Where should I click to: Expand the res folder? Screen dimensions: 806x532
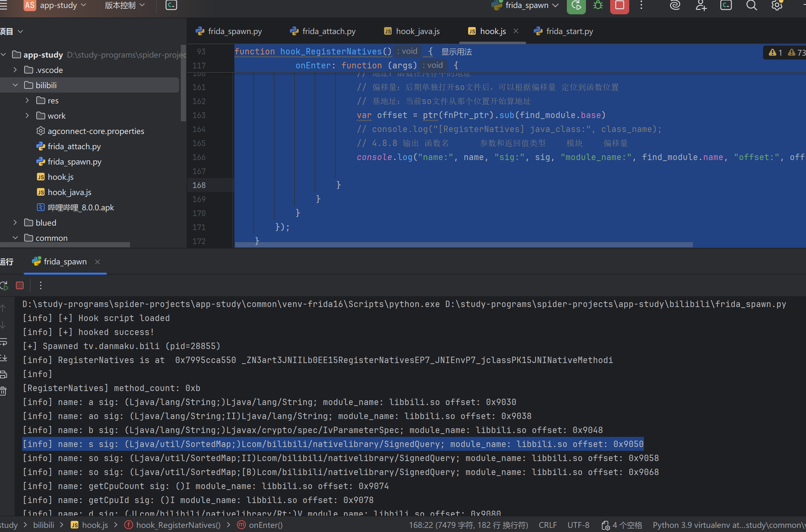pyautogui.click(x=27, y=101)
